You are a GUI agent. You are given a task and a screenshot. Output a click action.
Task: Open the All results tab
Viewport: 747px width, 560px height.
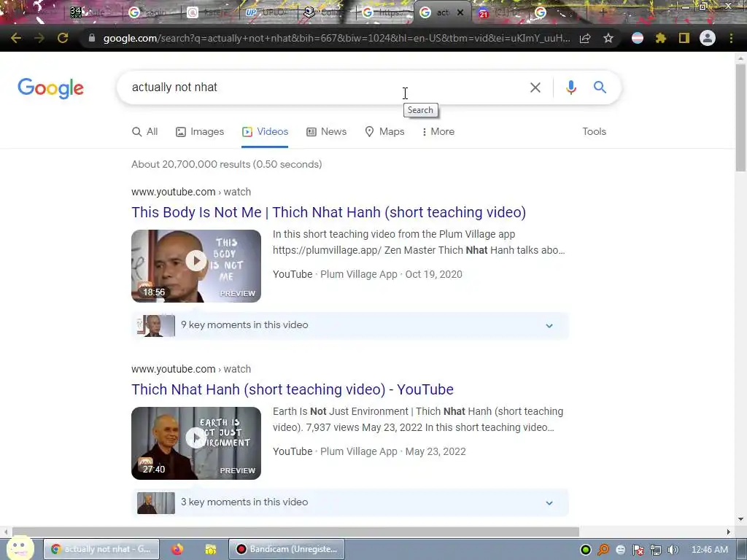145,132
